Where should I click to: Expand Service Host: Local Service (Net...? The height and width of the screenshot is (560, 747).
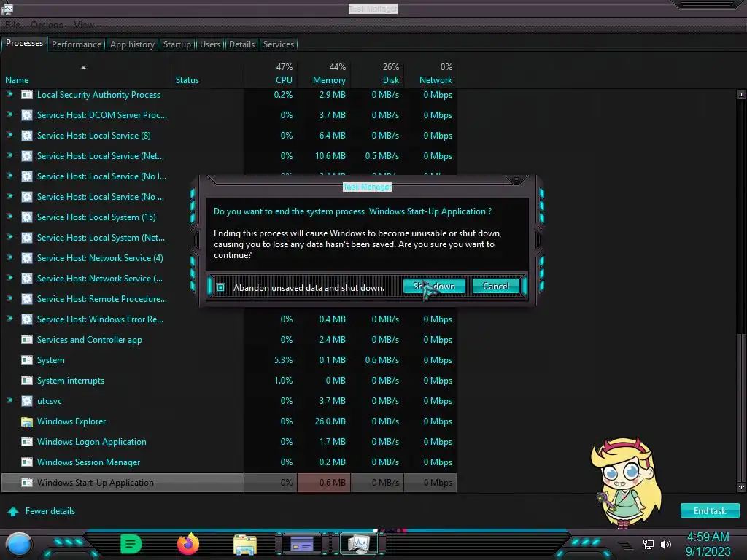[9, 156]
